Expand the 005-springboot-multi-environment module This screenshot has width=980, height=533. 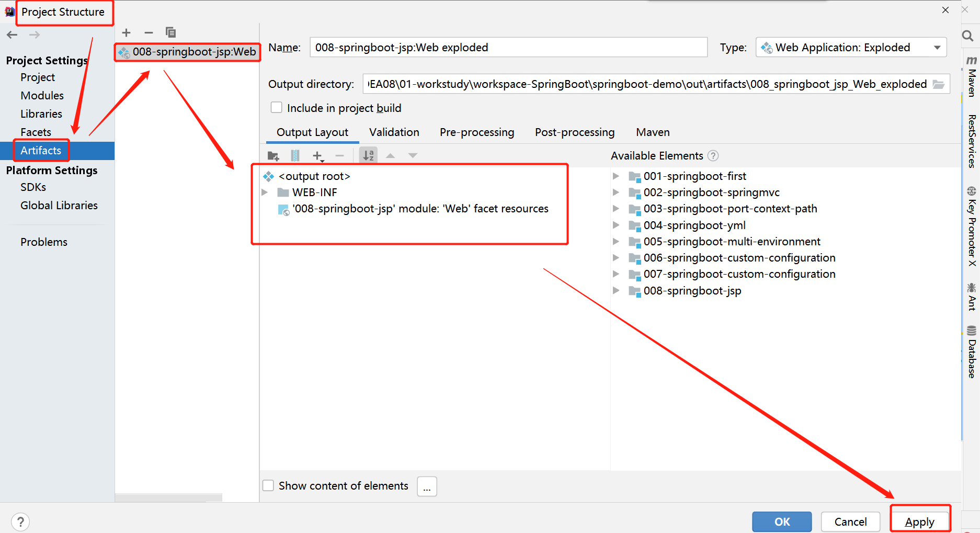point(616,242)
